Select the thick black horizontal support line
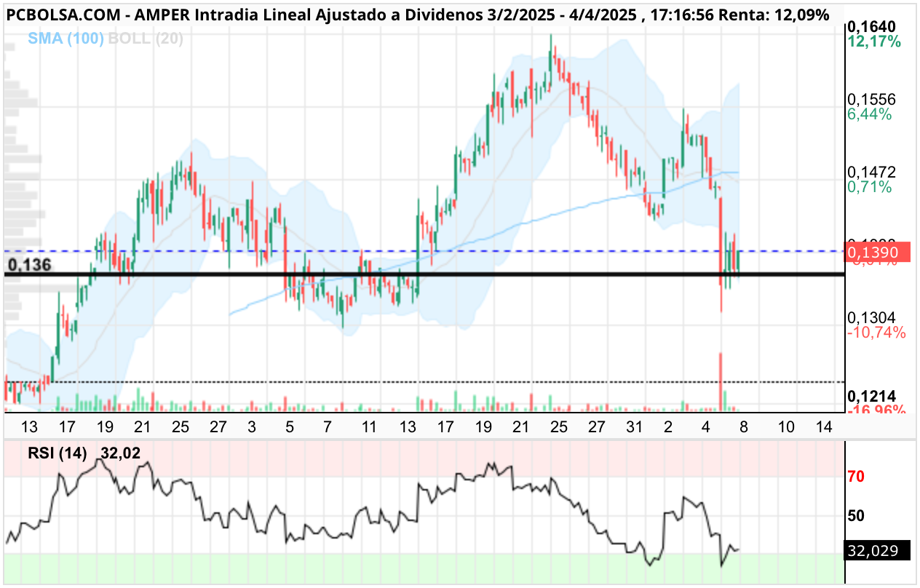920x588 pixels. (x=425, y=274)
